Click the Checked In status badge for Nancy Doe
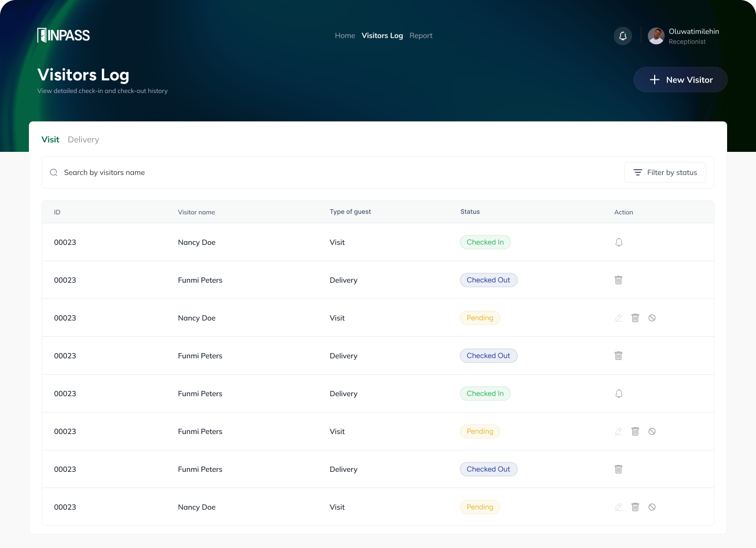The width and height of the screenshot is (756, 548). click(x=485, y=242)
